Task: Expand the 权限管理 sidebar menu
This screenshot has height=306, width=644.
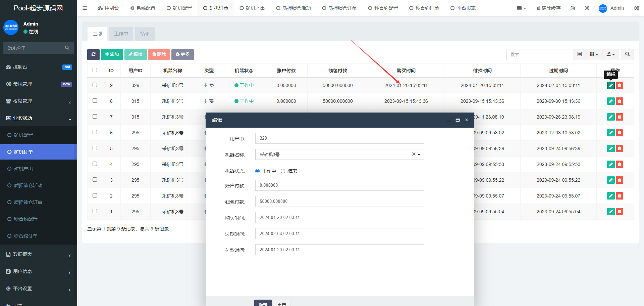Action: 39,101
